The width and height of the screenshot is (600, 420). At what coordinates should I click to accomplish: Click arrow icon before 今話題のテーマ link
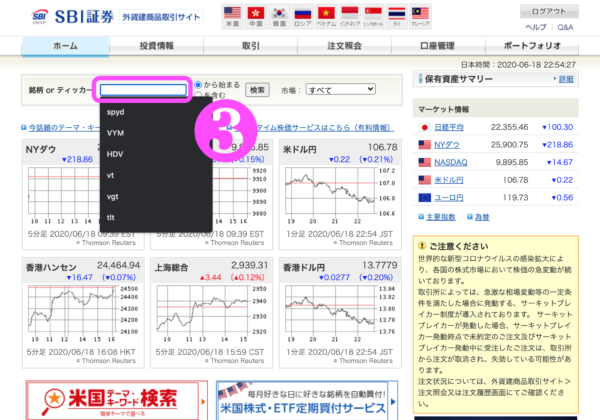coord(24,127)
